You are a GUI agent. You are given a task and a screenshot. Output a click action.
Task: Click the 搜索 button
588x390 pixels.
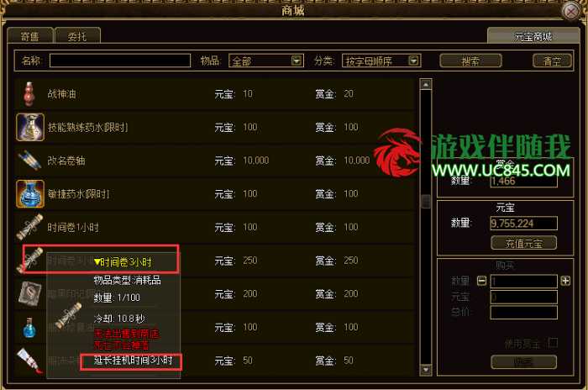click(x=470, y=61)
